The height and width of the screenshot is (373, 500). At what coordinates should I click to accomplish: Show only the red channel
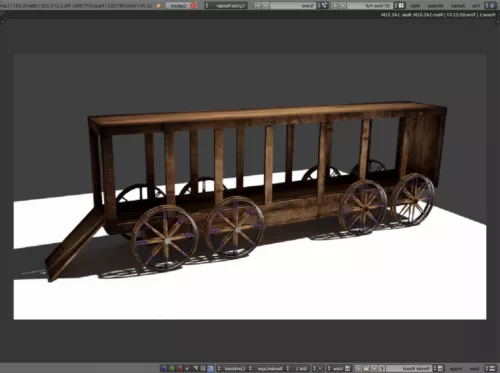click(x=180, y=369)
